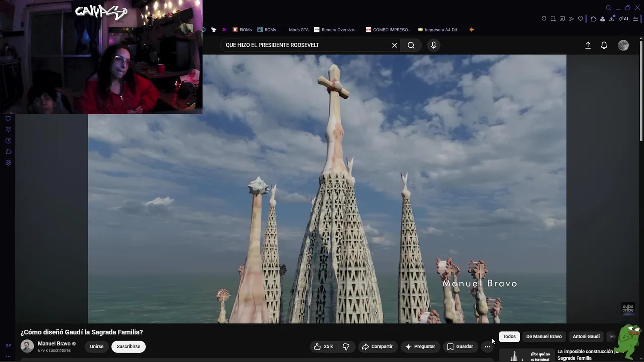This screenshot has height=362, width=644.
Task: Start voice search with microphone icon
Action: tap(434, 45)
